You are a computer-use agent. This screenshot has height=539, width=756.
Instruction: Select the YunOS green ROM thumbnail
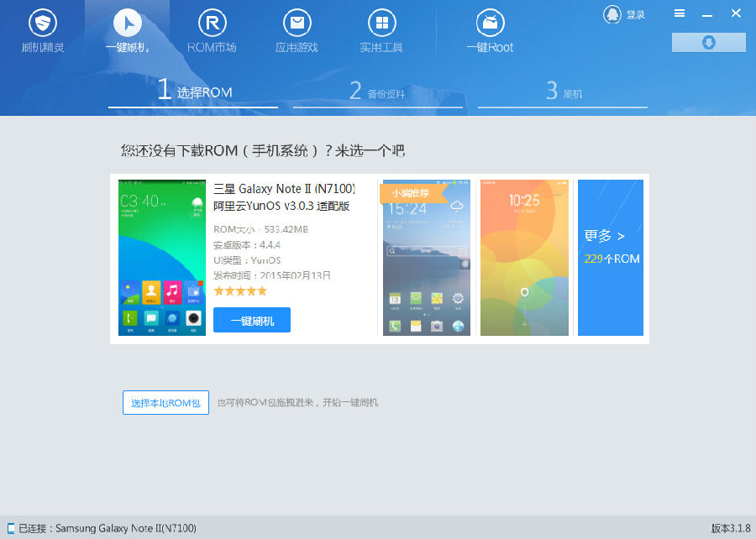click(162, 258)
